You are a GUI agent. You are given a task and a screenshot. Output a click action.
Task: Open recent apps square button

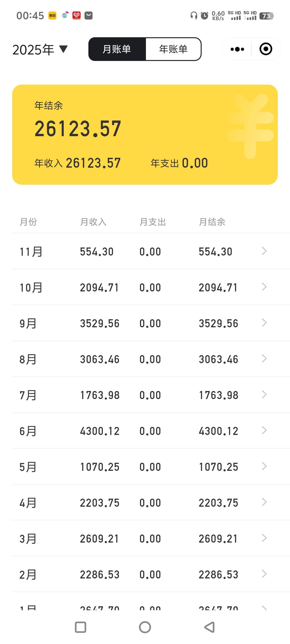(x=81, y=627)
